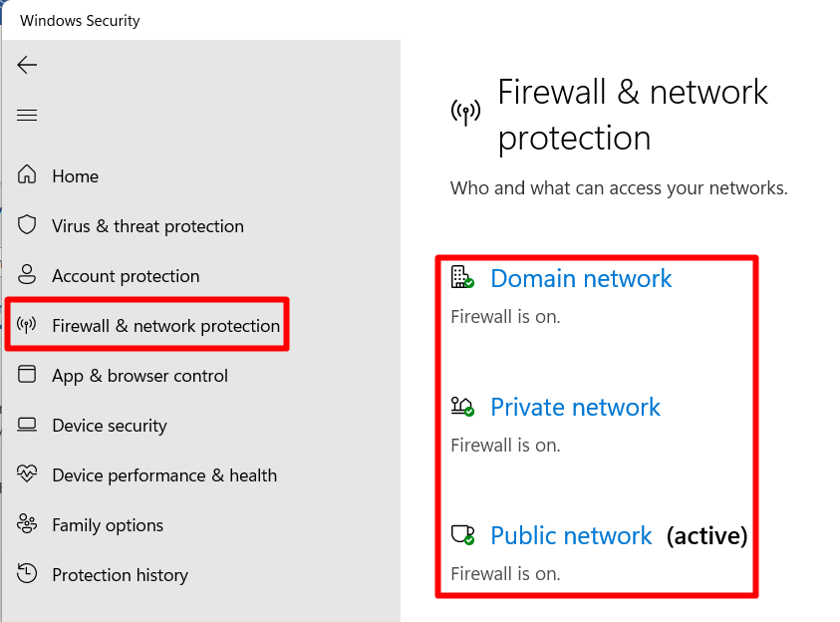Select the Family options people icon
Screen dimensions: 840x622
(x=27, y=524)
